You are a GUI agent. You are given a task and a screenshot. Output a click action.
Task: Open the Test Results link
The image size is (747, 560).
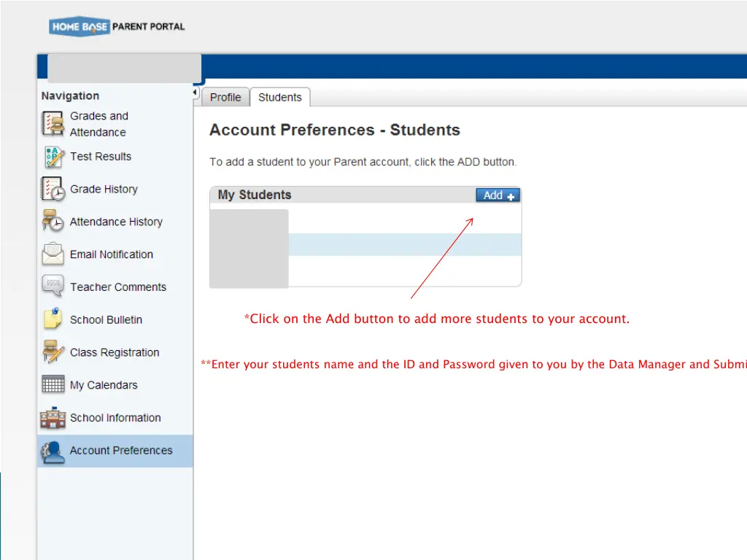101,156
